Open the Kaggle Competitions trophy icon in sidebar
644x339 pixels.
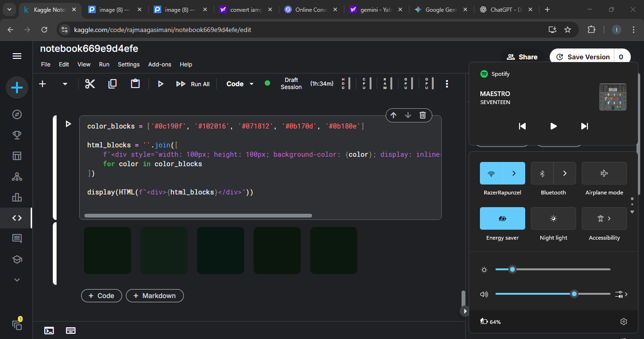(17, 136)
